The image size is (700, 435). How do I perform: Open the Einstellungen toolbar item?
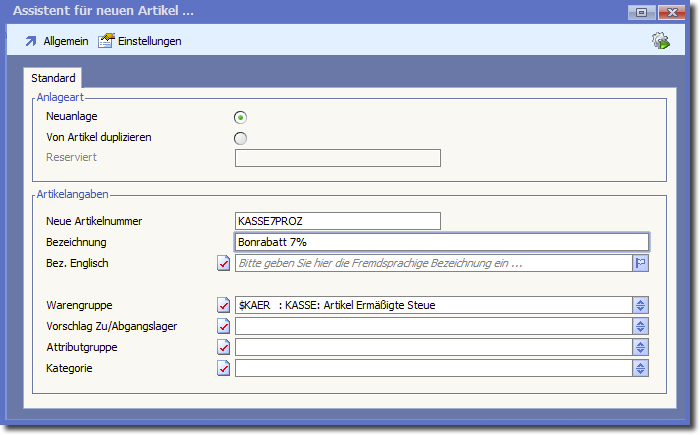coord(139,41)
